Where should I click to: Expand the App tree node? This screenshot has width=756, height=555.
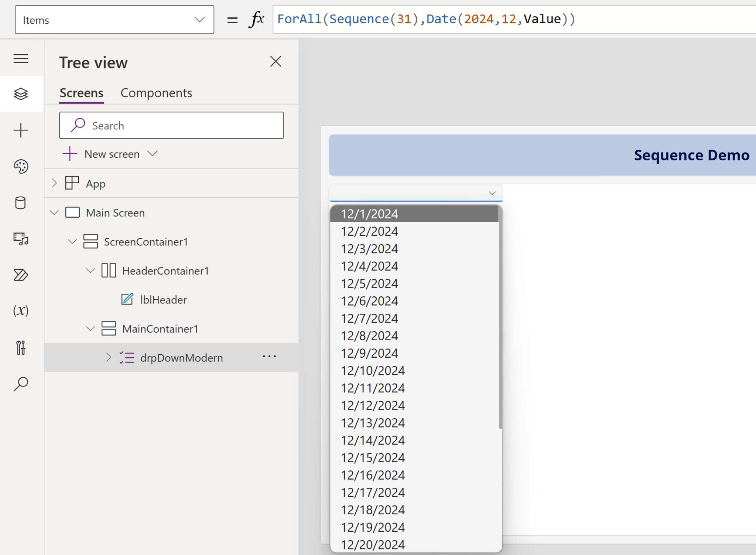(x=54, y=183)
